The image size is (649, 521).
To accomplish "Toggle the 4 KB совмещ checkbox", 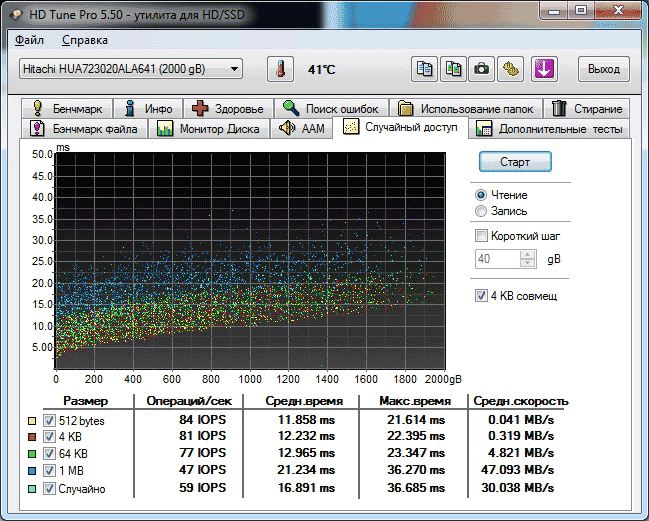I will point(482,296).
